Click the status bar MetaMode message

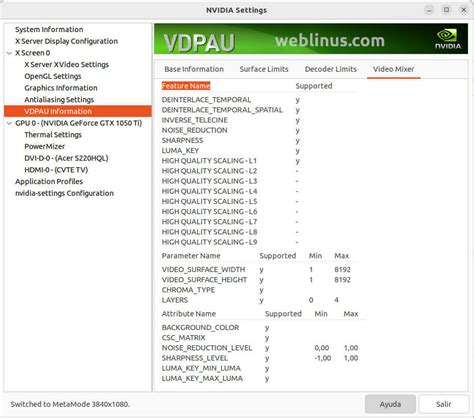(70, 404)
